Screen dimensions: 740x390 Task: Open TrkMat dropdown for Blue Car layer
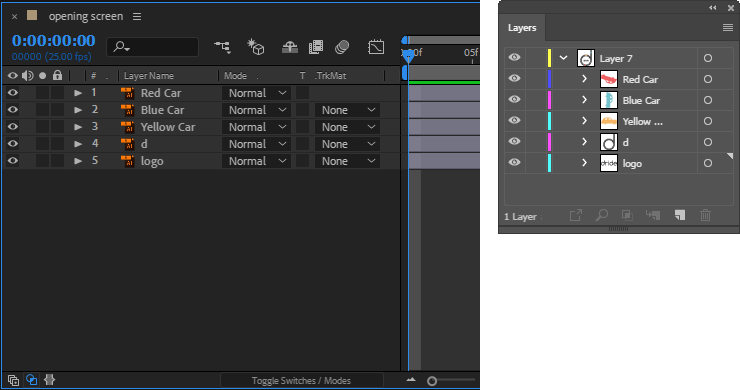click(347, 110)
